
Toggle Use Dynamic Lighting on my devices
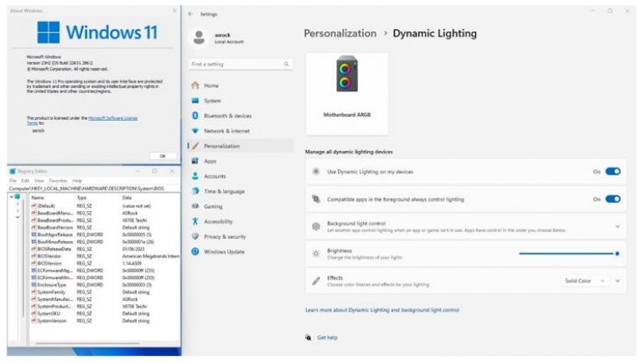point(613,172)
